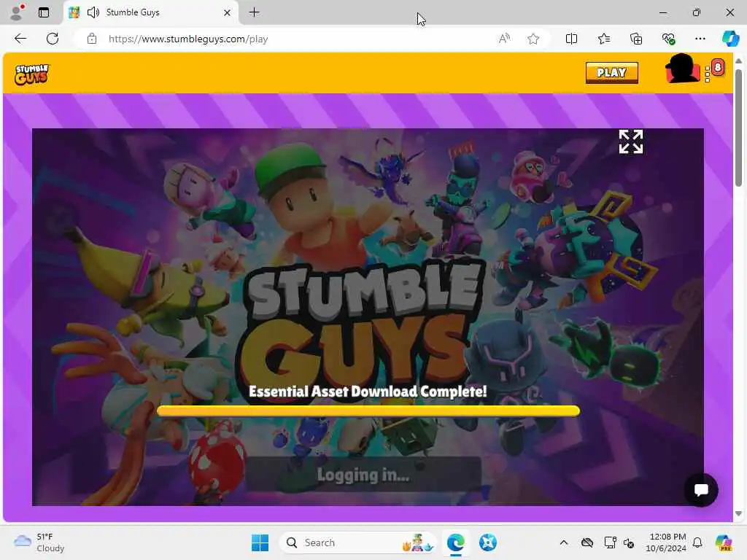Open the three-dot menu beside avatar
This screenshot has width=747, height=560.
tap(708, 74)
